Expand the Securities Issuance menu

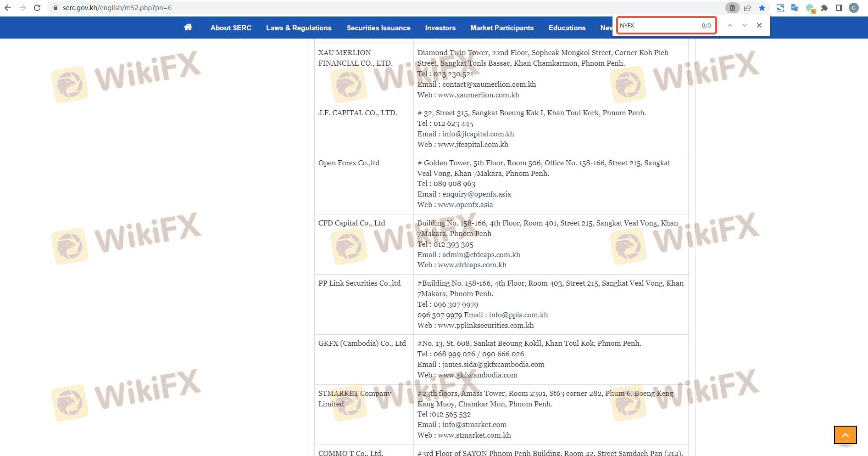378,28
